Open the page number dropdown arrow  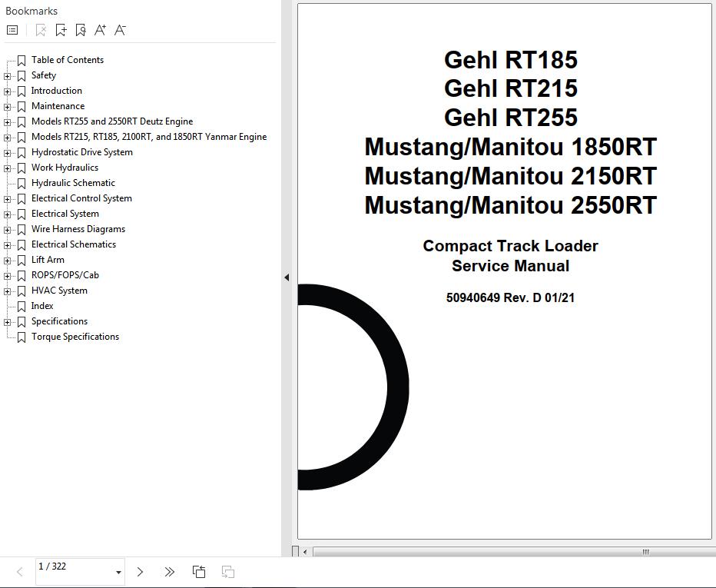pyautogui.click(x=118, y=572)
